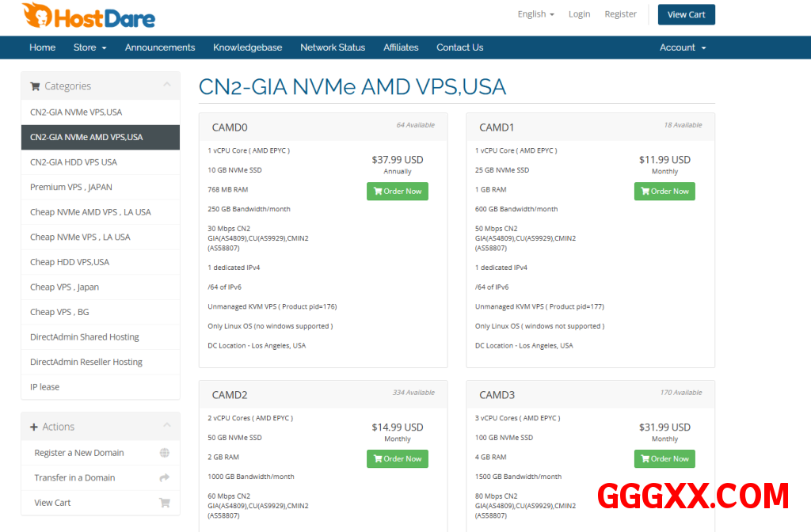Open DirectAdmin Shared Hosting category
Image resolution: width=811 pixels, height=532 pixels.
pos(85,336)
